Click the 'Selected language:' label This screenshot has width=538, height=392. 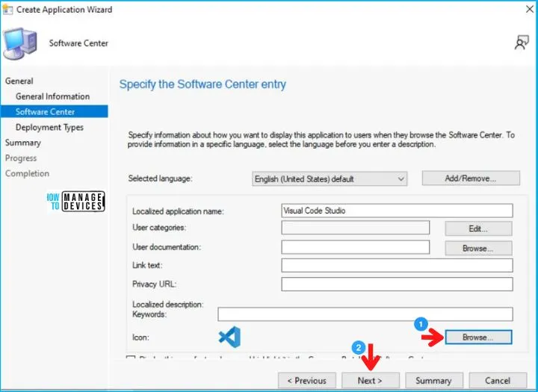(x=160, y=178)
